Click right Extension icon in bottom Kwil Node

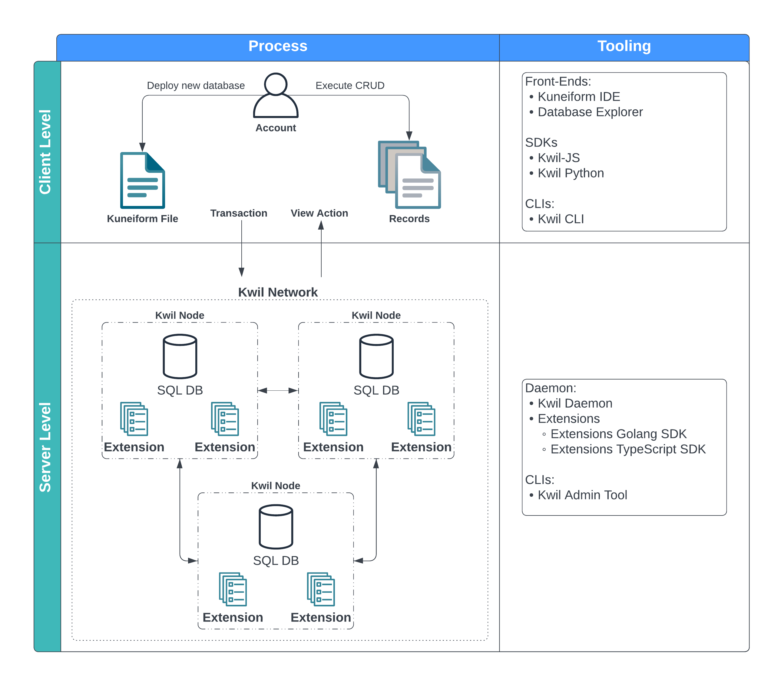tap(321, 589)
